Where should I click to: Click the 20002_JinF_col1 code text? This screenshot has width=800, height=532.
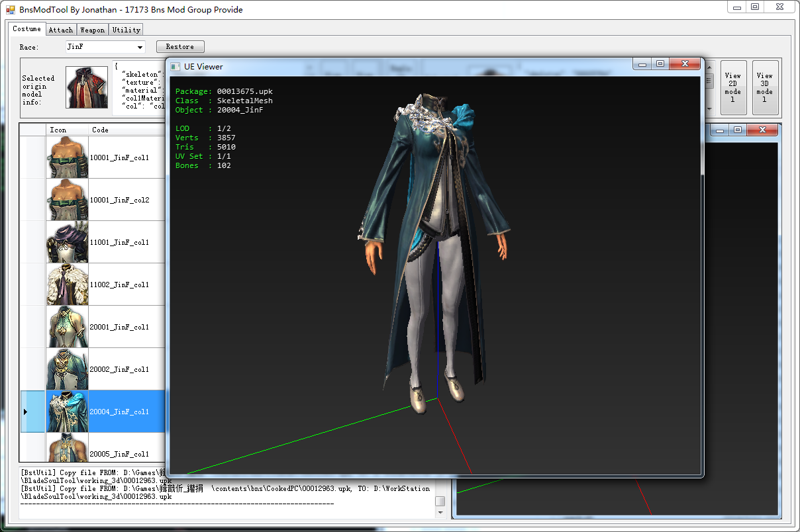pyautogui.click(x=120, y=370)
